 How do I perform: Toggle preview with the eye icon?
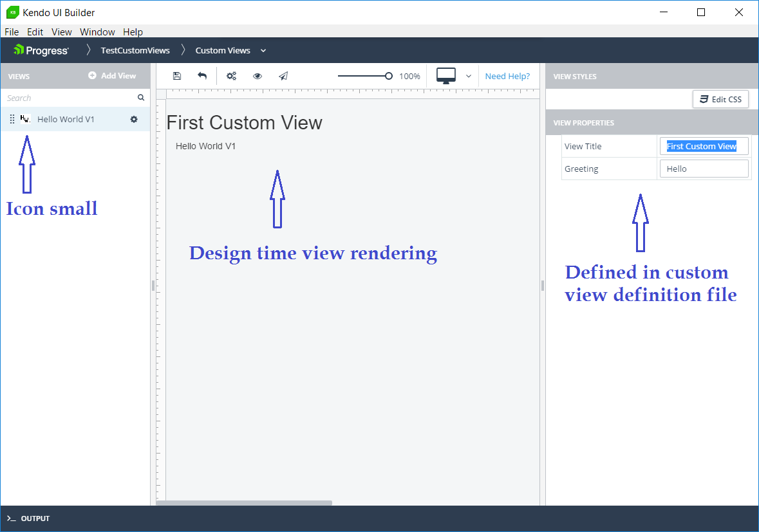click(x=258, y=76)
